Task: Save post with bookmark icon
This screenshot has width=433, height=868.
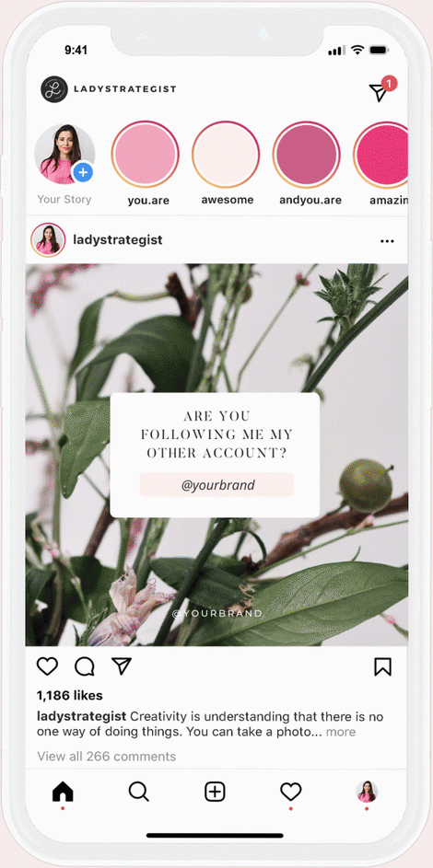Action: [382, 666]
